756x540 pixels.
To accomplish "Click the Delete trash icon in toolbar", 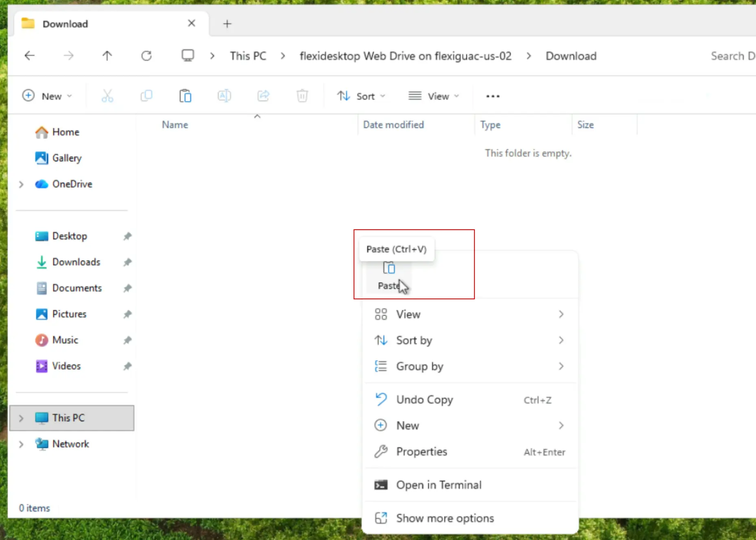I will pyautogui.click(x=302, y=96).
